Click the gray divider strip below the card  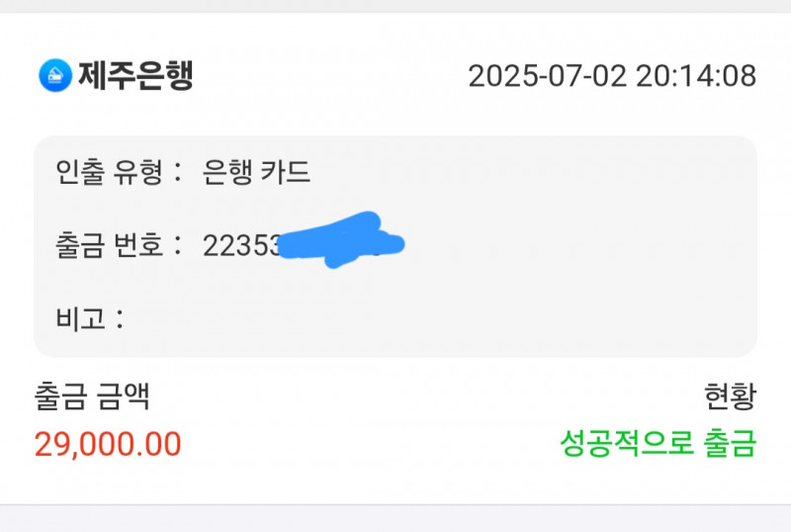395,518
